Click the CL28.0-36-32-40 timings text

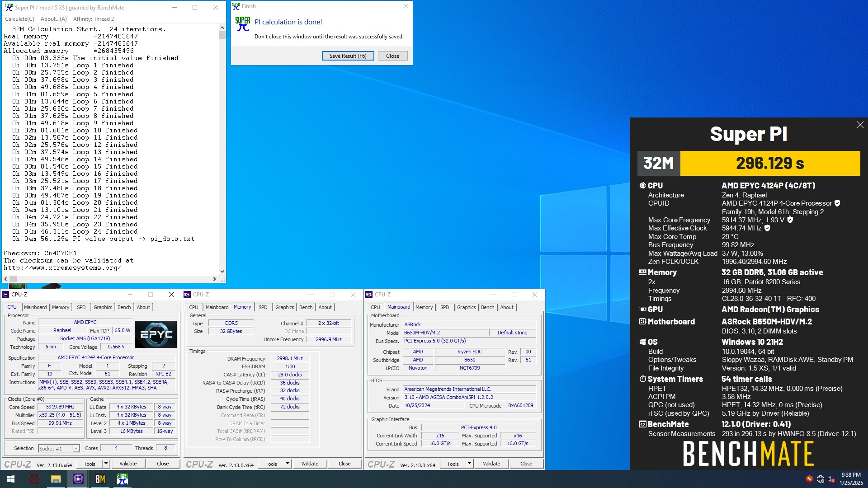(x=769, y=299)
